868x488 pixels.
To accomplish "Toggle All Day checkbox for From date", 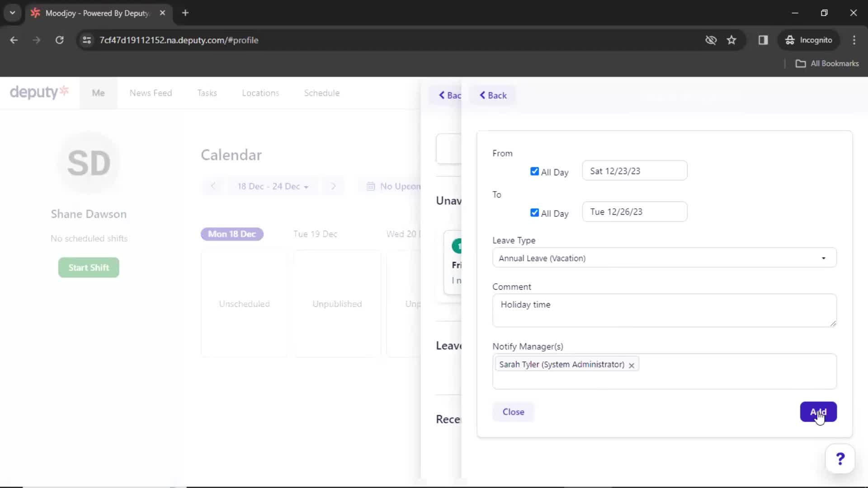I will tap(534, 171).
